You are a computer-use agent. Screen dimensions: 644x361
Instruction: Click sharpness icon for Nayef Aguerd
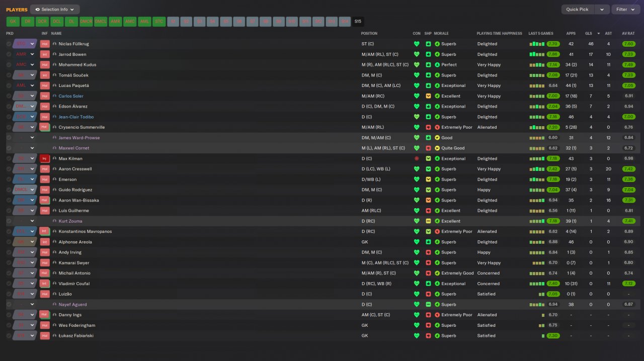(x=428, y=305)
